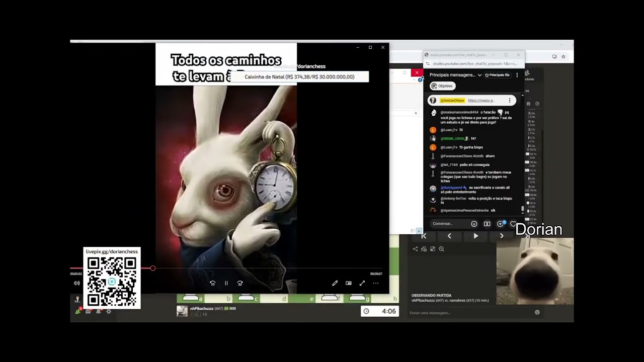
Task: Click nhPikachuzzz player avatar
Action: pos(182,311)
